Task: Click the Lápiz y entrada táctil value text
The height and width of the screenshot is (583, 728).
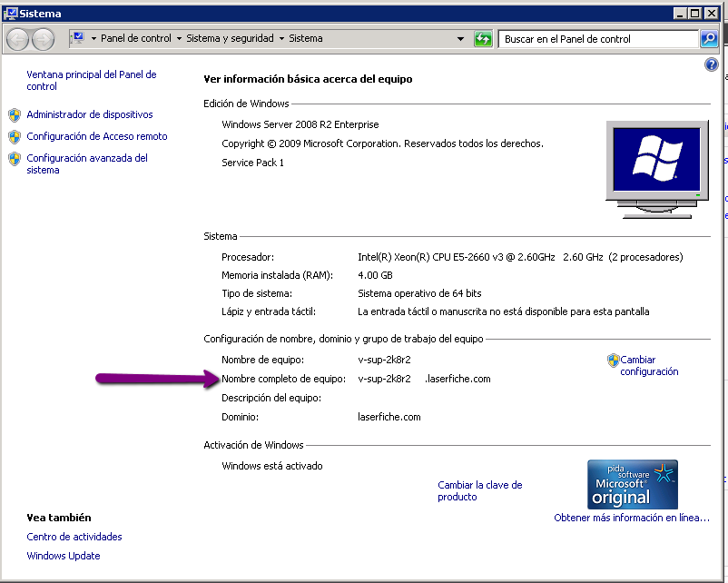Action: tap(503, 311)
